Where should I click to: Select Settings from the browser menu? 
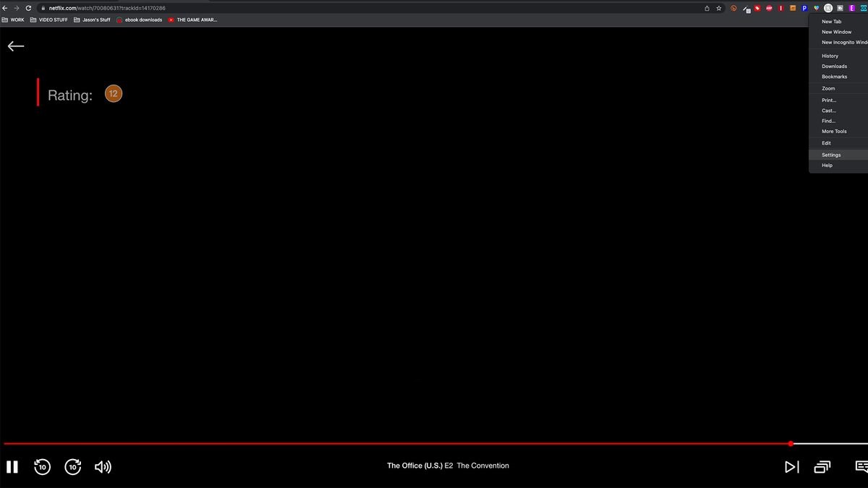point(831,155)
